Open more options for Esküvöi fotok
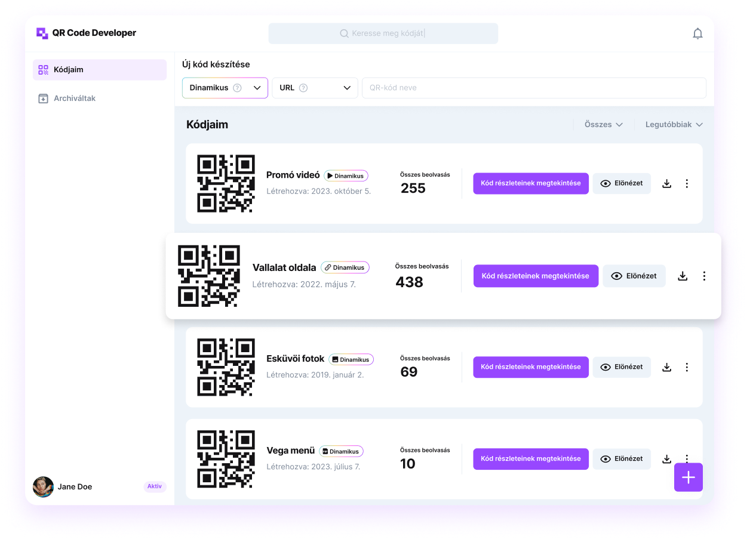756x539 pixels. point(687,367)
